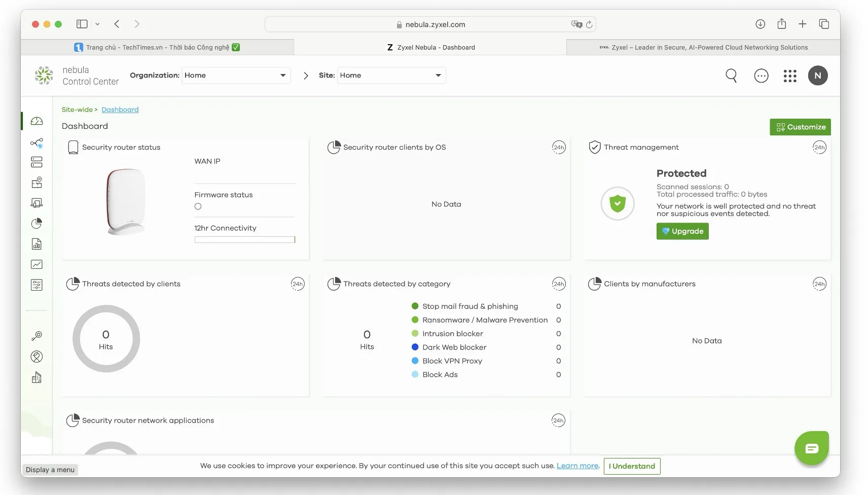Click the green shield Protected badge
The image size is (868, 495).
coord(618,203)
